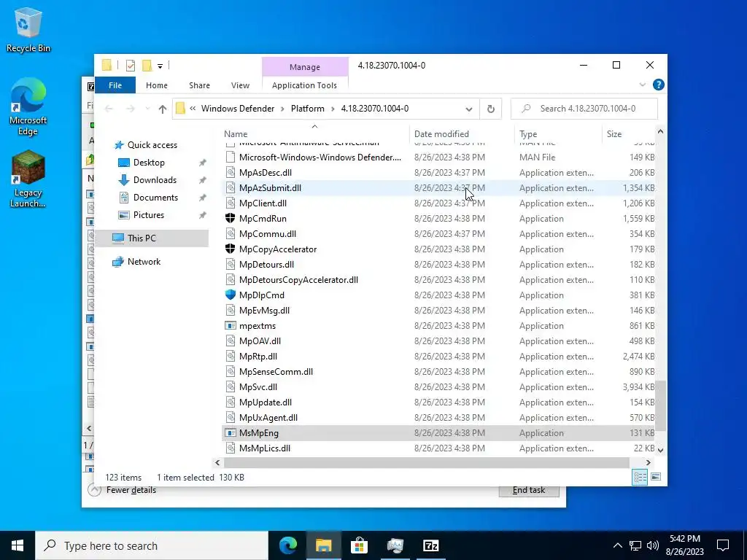Sort by Type column header
The image size is (747, 560).
coord(558,134)
